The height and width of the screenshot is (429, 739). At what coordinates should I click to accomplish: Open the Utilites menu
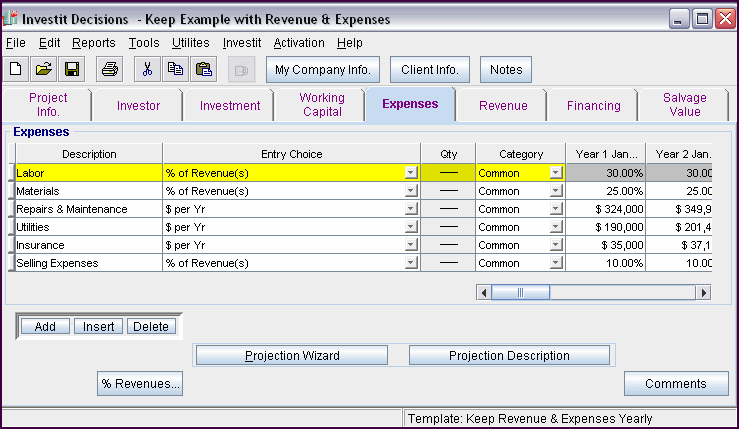point(190,43)
